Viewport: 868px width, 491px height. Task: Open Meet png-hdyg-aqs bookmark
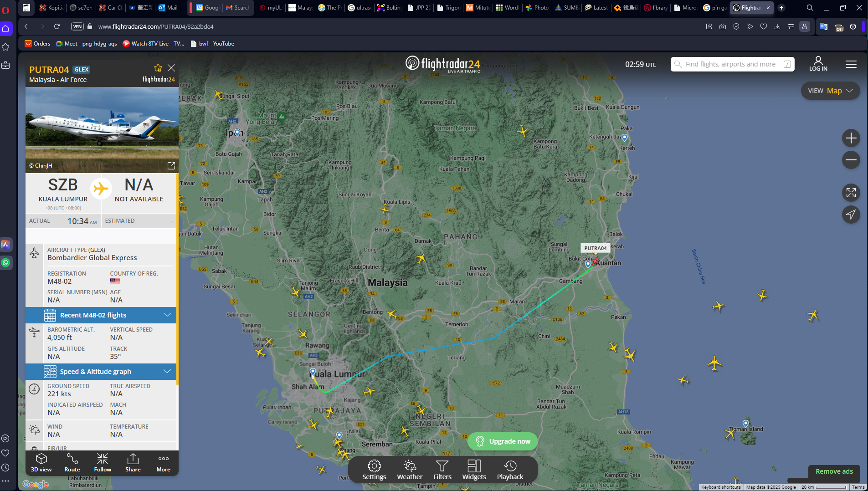(x=87, y=44)
